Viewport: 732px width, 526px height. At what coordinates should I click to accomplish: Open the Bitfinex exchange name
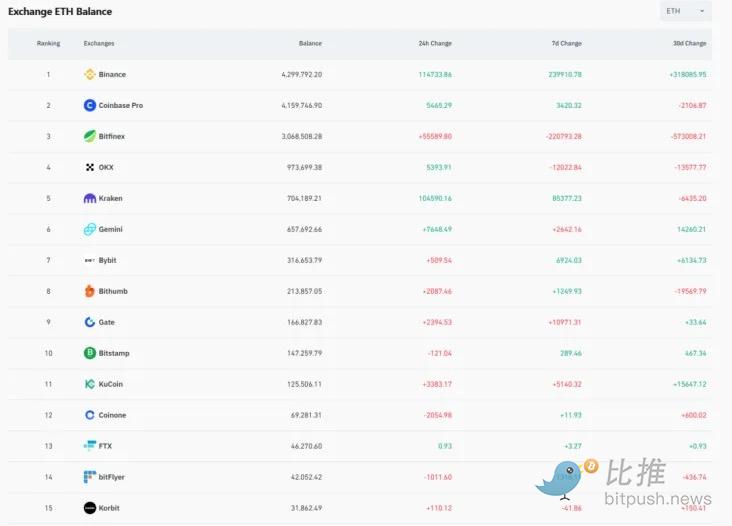112,136
